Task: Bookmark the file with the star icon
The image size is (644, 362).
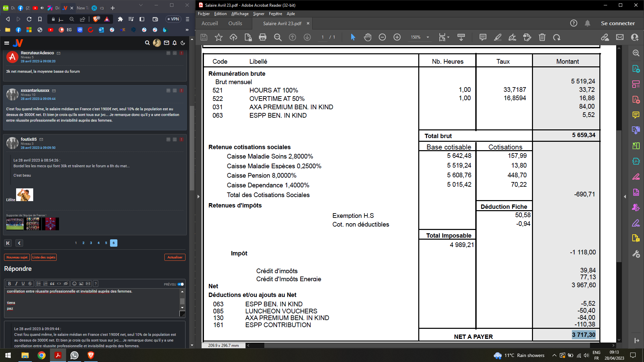Action: [219, 37]
